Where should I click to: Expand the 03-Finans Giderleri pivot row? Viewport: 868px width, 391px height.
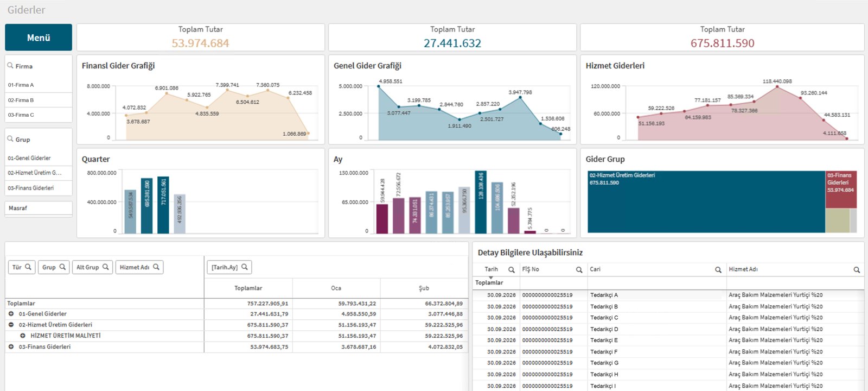(x=11, y=346)
